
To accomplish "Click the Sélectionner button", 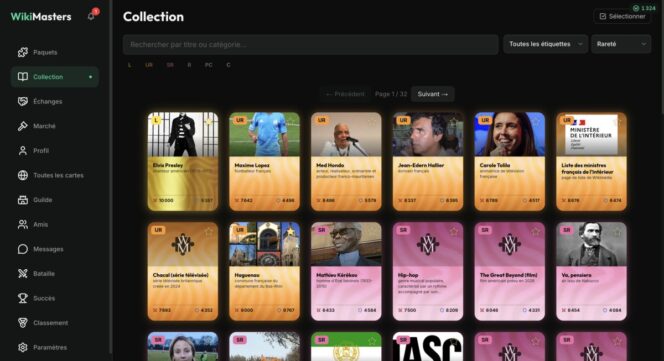I will [622, 17].
